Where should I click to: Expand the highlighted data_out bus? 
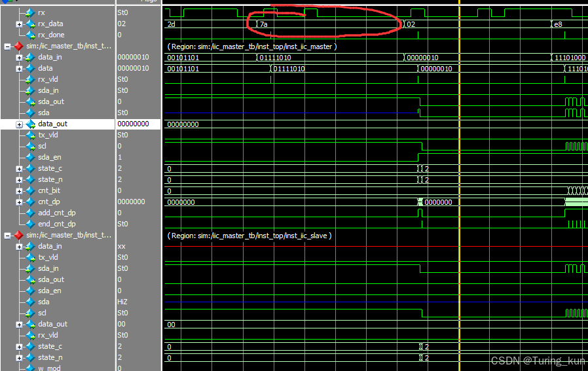click(x=19, y=124)
